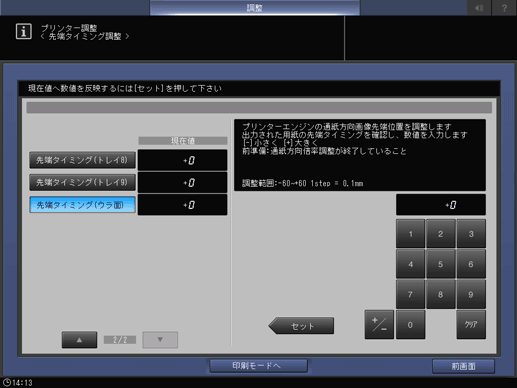The height and width of the screenshot is (388, 517).
Task: Select 先端タイミング(ウラ面) item
Action: 82,205
